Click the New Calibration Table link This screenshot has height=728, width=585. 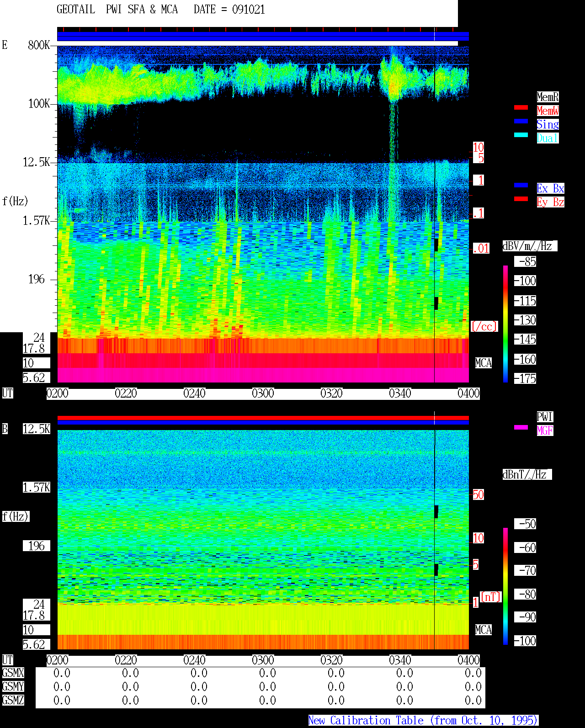423,721
